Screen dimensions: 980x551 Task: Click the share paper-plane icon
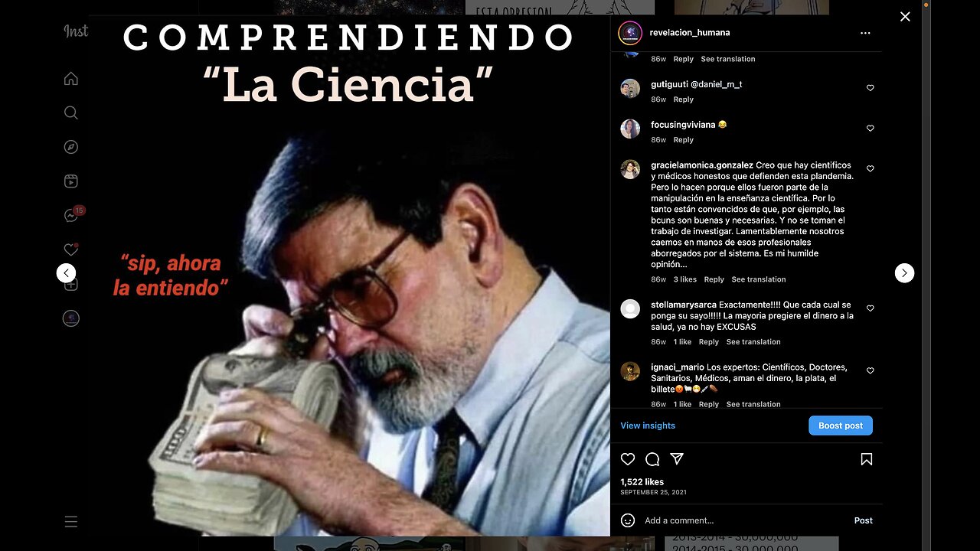[x=677, y=459]
